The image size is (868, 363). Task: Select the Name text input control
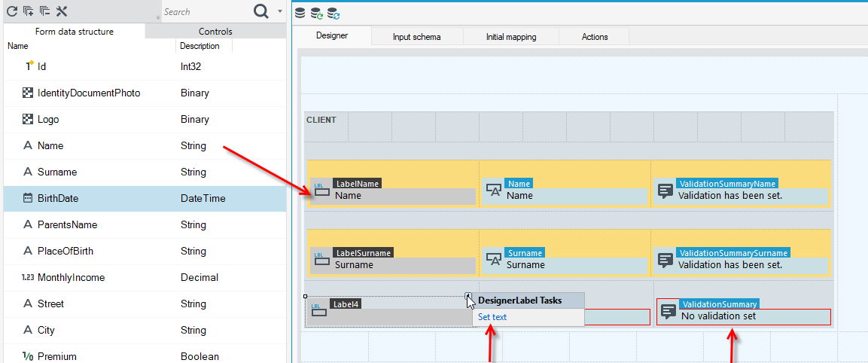pos(564,190)
